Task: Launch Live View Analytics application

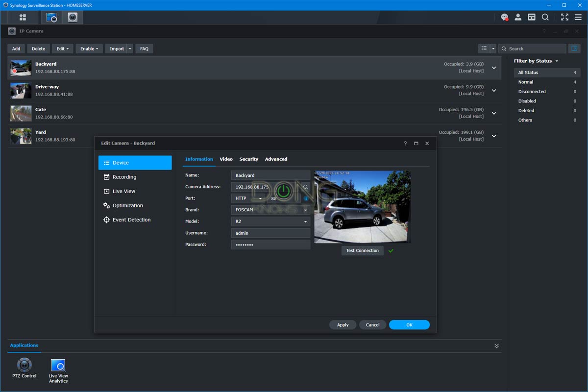Action: [x=58, y=371]
